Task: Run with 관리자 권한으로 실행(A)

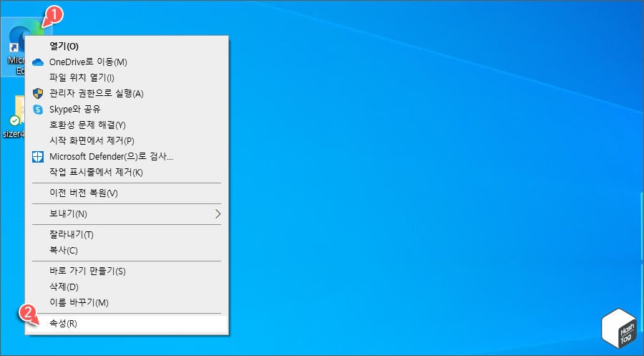Action: tap(127, 94)
